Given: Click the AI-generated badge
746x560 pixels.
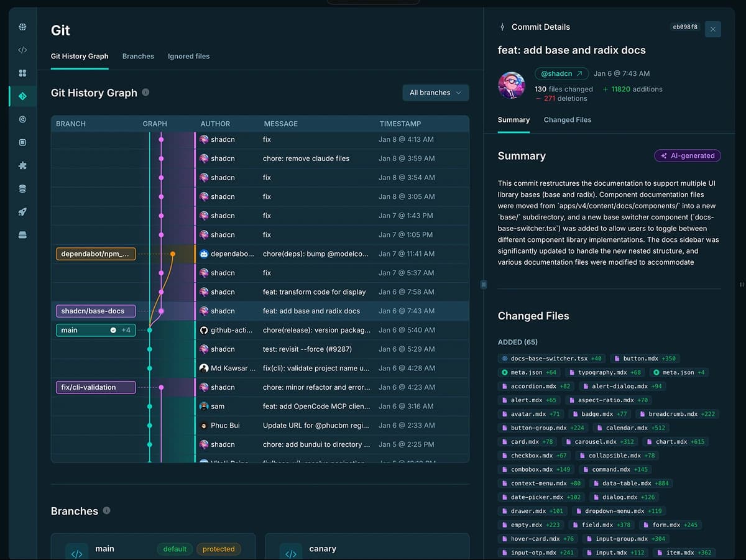Looking at the screenshot, I should click(x=687, y=155).
